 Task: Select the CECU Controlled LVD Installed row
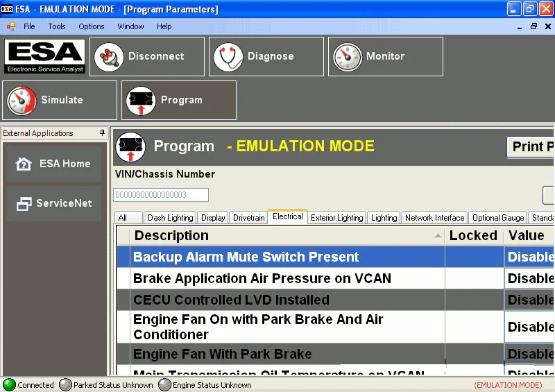pyautogui.click(x=335, y=300)
